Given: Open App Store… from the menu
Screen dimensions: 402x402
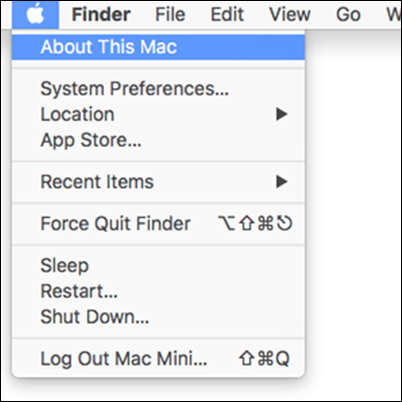Looking at the screenshot, I should point(158,140).
